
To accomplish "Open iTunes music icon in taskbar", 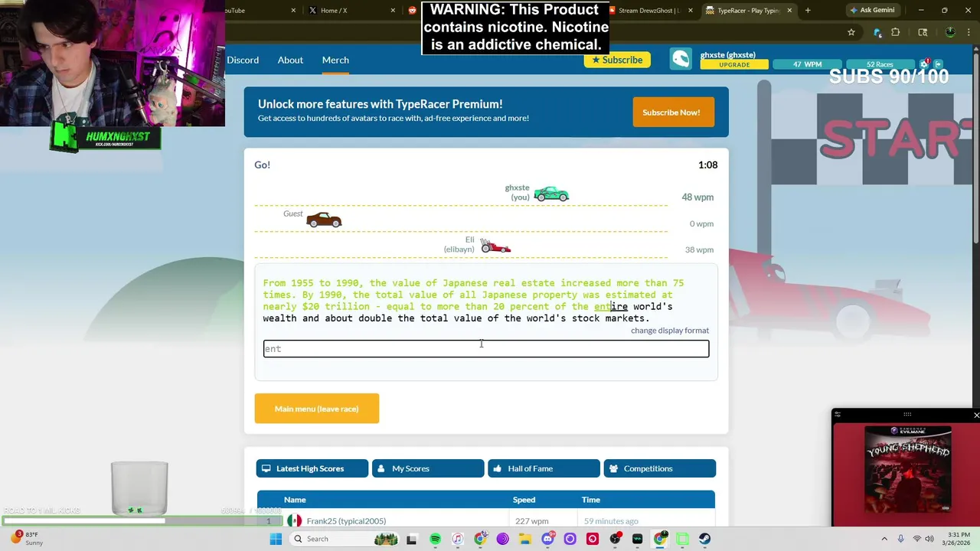I will [x=457, y=539].
